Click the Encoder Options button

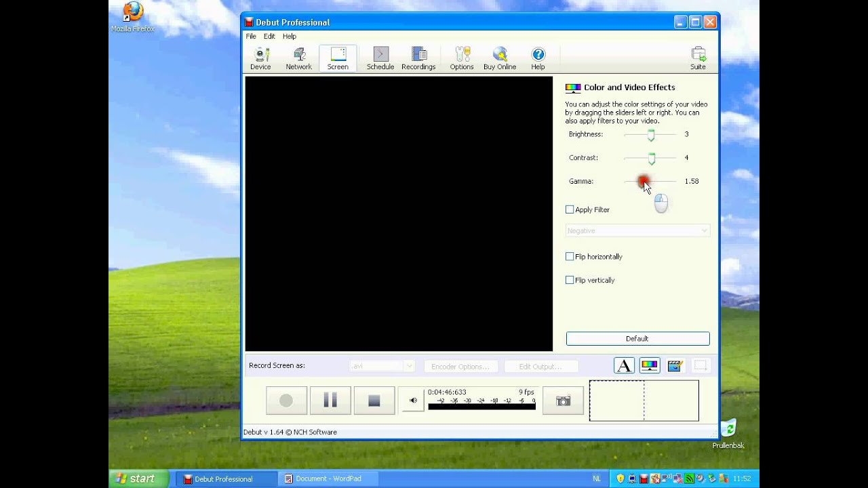[x=461, y=366]
